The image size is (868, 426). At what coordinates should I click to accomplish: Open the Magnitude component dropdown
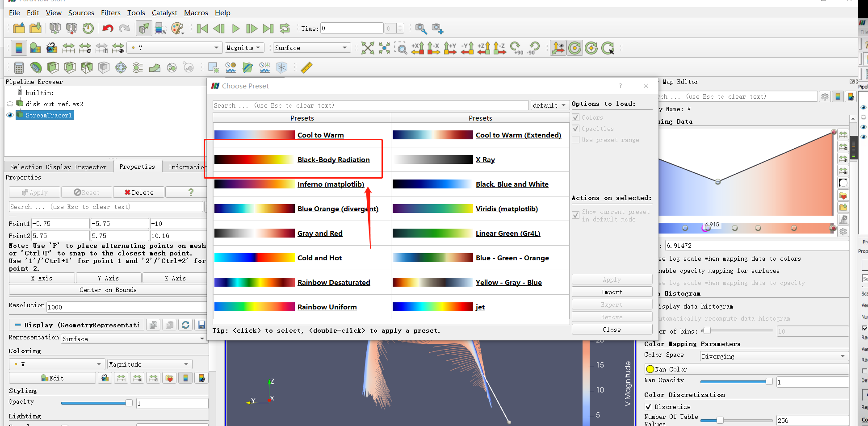click(x=244, y=47)
